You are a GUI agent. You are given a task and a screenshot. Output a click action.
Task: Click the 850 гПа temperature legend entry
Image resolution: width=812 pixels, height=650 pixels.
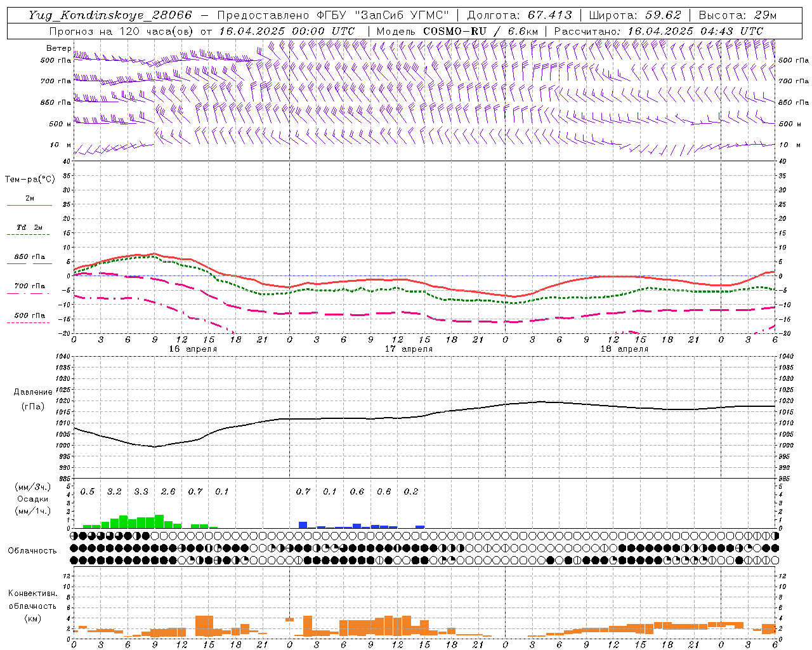tap(29, 257)
